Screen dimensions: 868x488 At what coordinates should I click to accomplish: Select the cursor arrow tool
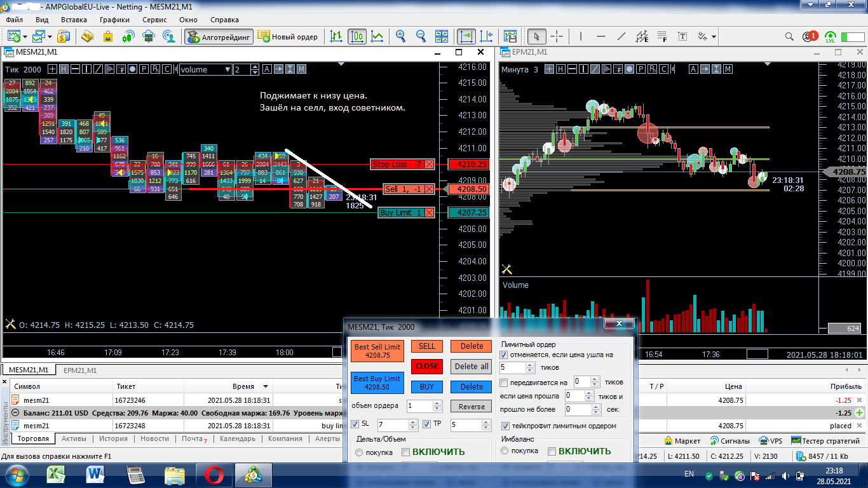pyautogui.click(x=537, y=36)
